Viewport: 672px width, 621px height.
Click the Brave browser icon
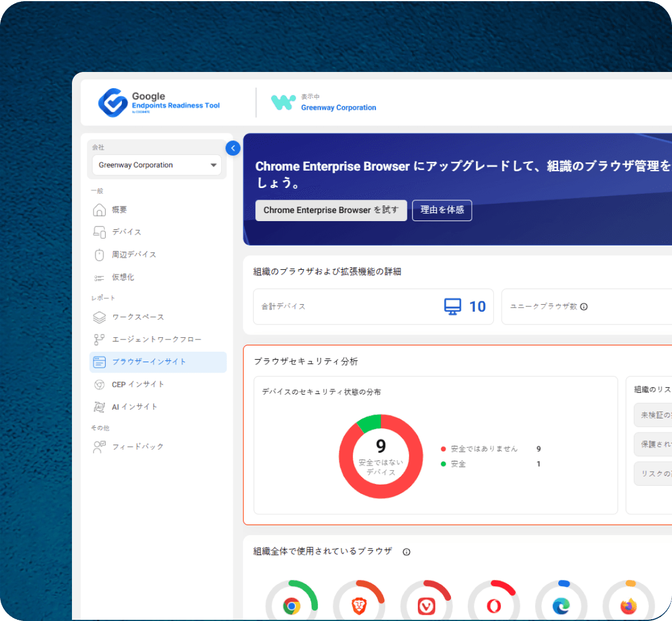359,606
